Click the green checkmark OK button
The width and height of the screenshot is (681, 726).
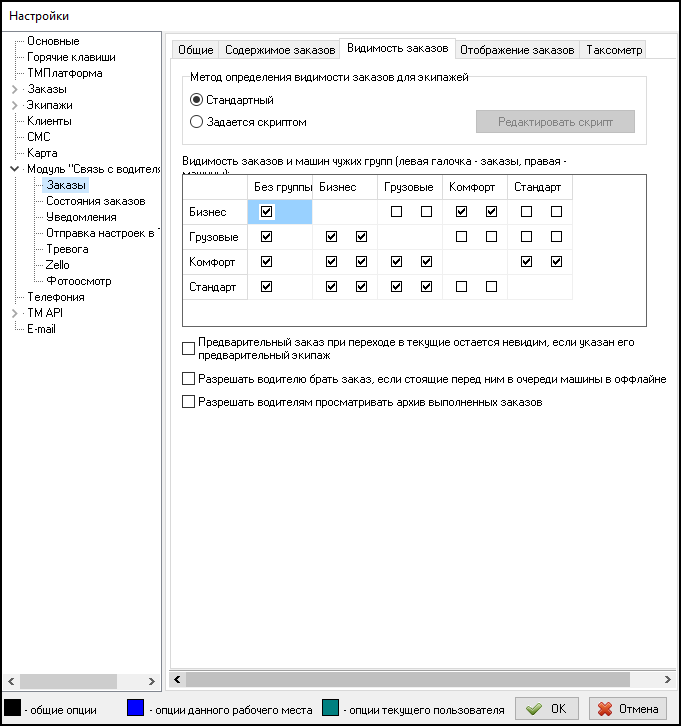pyautogui.click(x=546, y=708)
